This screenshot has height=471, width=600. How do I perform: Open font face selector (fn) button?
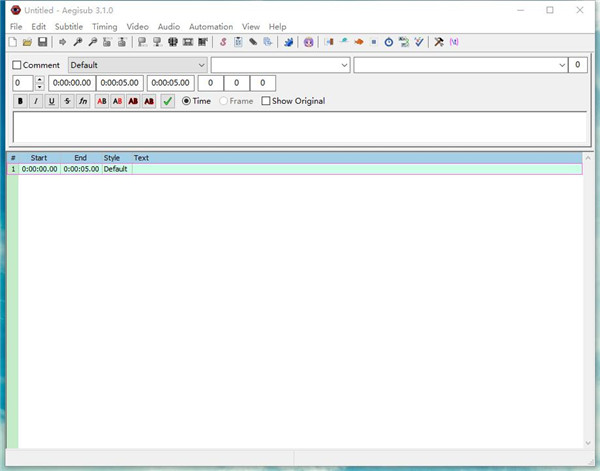83,101
